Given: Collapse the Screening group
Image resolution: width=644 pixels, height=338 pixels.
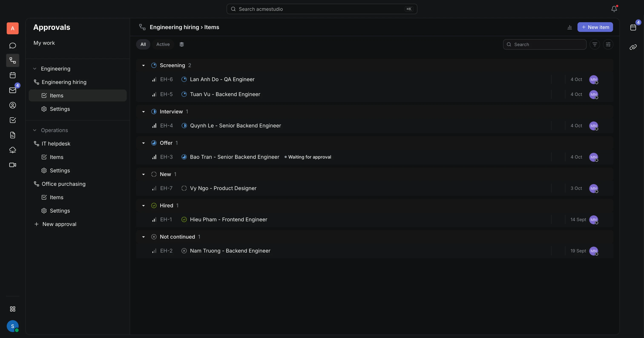Looking at the screenshot, I should pyautogui.click(x=144, y=66).
